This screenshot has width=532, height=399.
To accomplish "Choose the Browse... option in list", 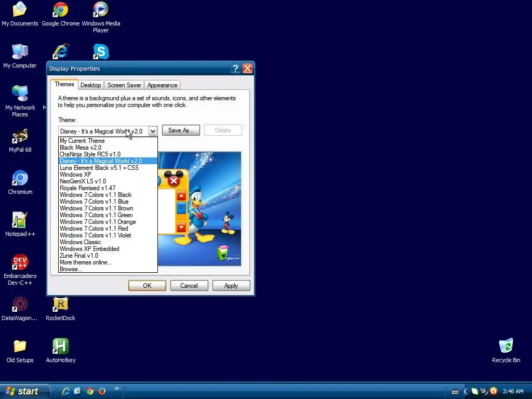I will click(x=108, y=269).
